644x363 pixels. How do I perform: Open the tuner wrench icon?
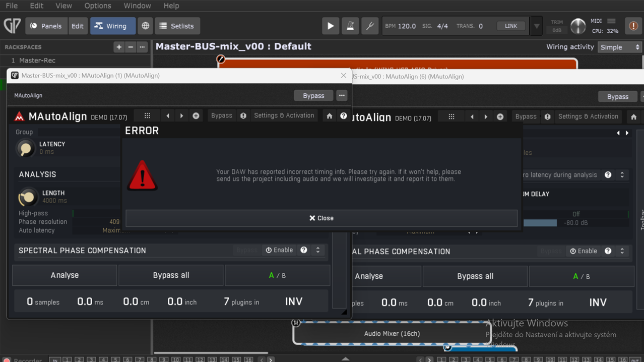370,26
